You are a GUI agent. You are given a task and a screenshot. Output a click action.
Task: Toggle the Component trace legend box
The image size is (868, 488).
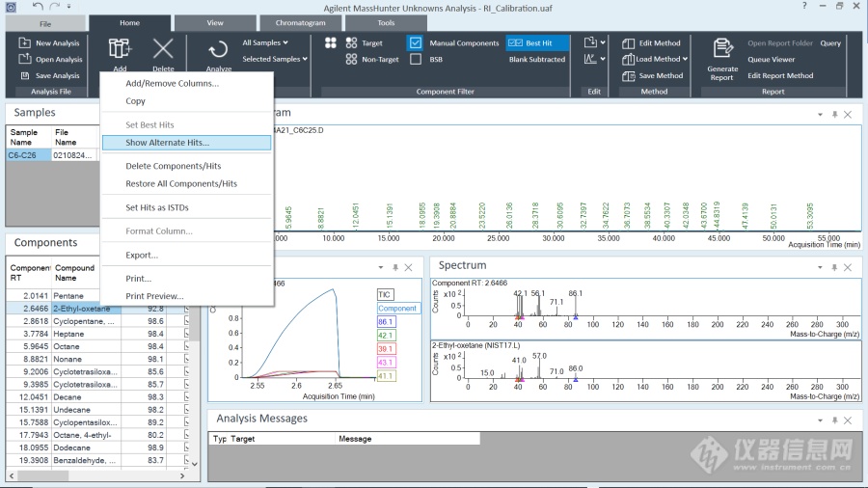pos(397,309)
